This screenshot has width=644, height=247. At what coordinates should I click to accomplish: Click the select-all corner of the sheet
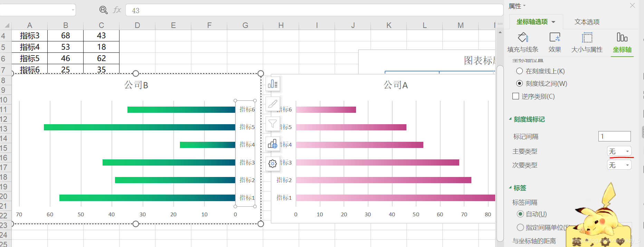pos(6,25)
